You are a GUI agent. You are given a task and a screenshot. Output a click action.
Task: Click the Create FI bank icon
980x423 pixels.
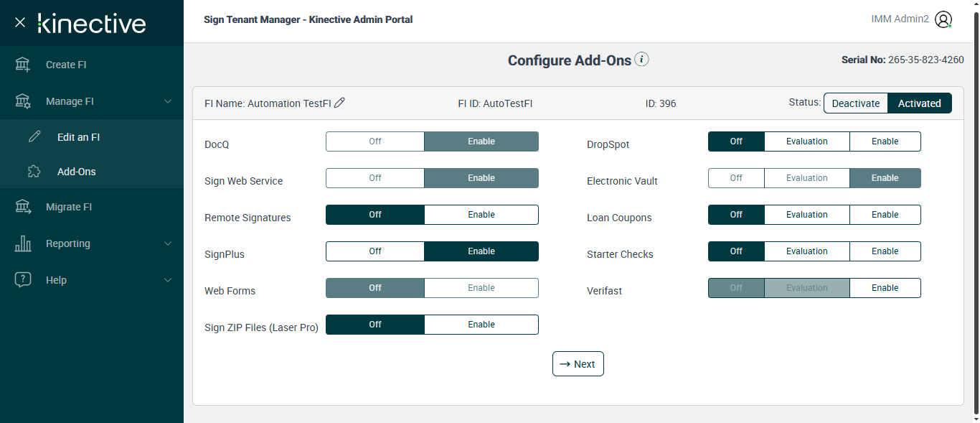(x=23, y=65)
